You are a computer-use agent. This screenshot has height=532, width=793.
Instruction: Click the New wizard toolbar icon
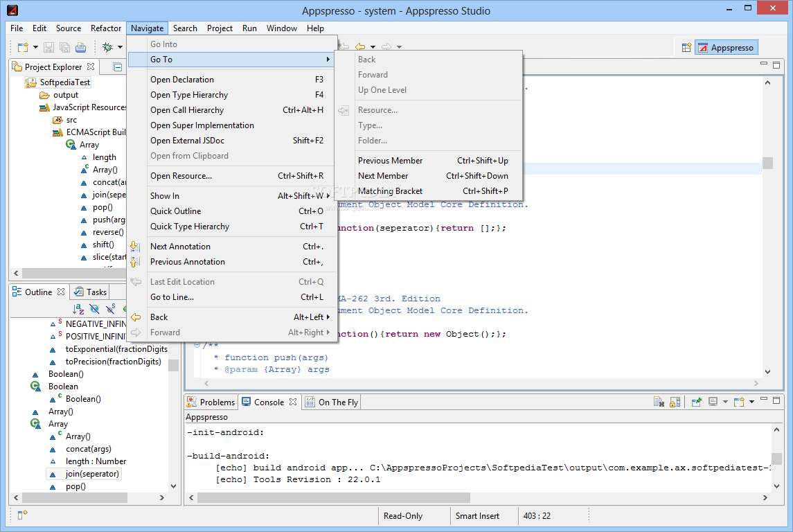[x=23, y=48]
